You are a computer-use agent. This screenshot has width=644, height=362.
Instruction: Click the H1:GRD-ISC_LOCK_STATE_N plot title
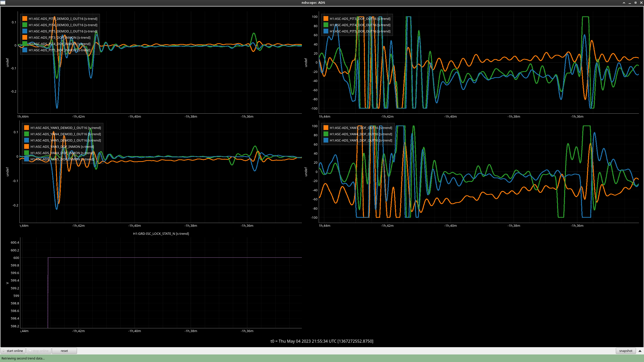(161, 234)
